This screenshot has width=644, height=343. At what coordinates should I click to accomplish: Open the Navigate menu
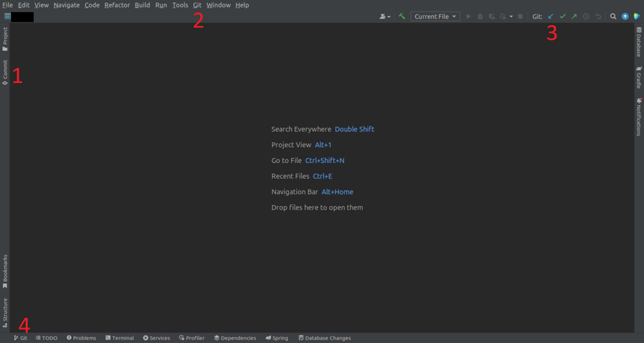pyautogui.click(x=67, y=5)
